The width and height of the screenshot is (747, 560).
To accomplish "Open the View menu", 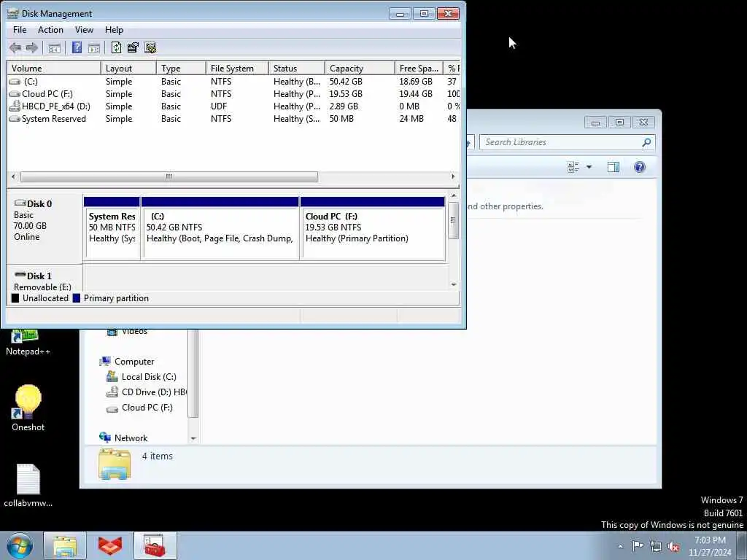I will tap(84, 29).
